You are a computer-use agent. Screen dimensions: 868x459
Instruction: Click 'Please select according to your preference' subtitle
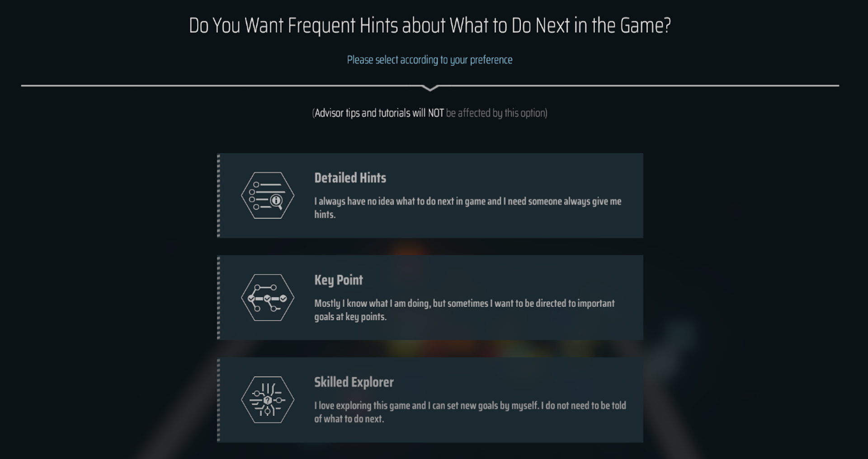[x=430, y=60]
